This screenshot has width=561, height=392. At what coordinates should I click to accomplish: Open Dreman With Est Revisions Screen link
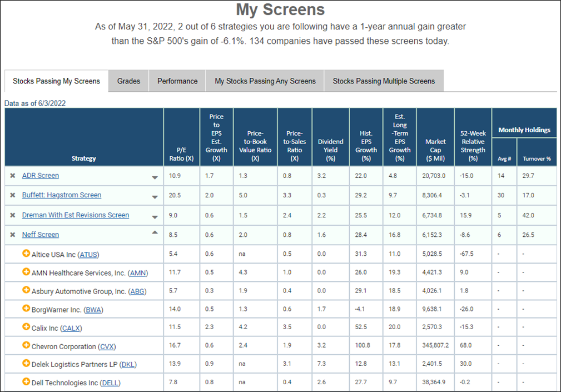point(76,215)
